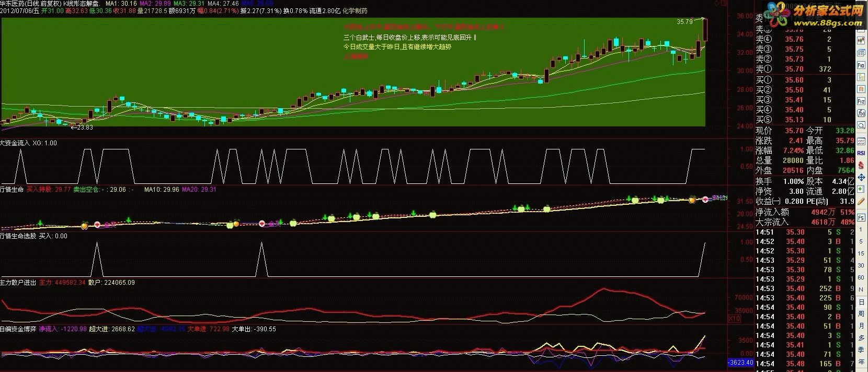Click the 三个白武士 pattern description text
Viewport: 868px width, 372px height.
(x=409, y=38)
